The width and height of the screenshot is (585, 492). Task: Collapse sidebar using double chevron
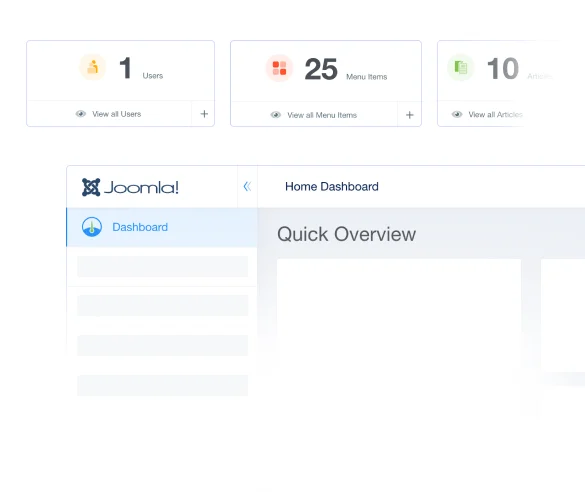247,186
